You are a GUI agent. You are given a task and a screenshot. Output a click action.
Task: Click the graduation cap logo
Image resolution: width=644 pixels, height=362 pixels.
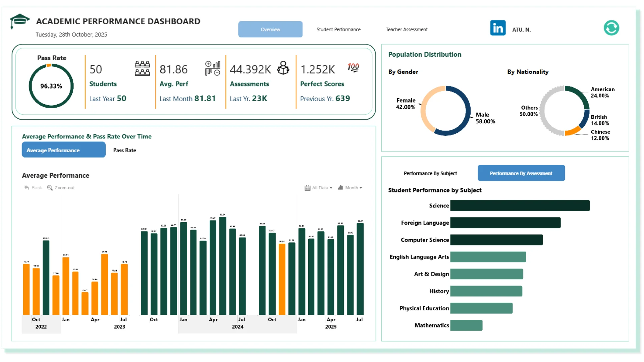coord(19,21)
